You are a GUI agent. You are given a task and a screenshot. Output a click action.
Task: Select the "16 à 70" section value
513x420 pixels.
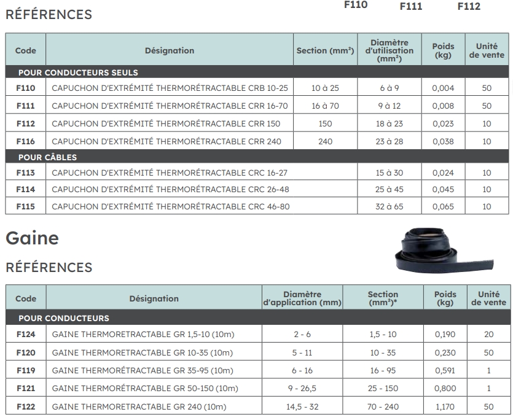coord(325,106)
